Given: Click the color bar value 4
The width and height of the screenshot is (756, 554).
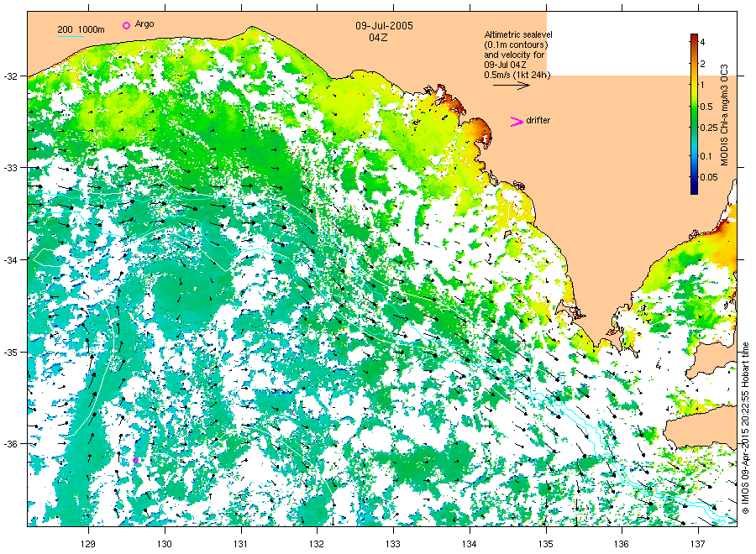Looking at the screenshot, I should click(702, 43).
